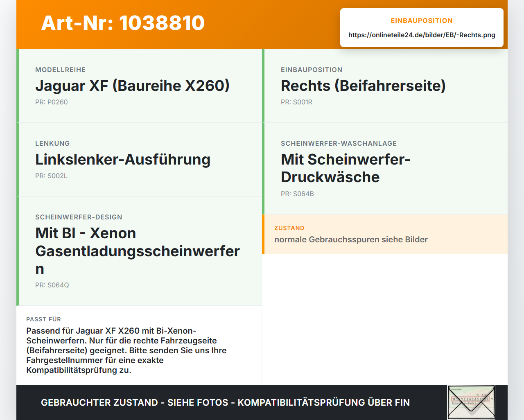
Task: Click the Rechts (Beifahrerseite) value
Action: pyautogui.click(x=363, y=86)
